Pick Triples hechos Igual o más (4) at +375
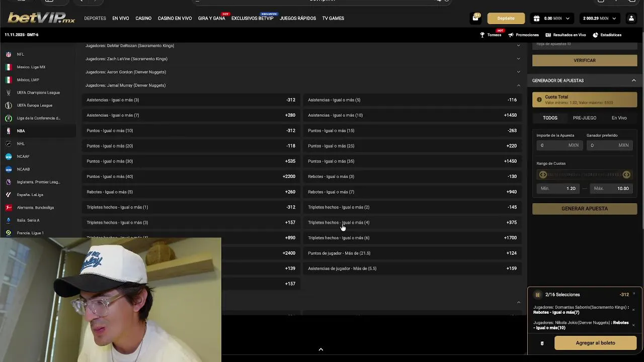Screen dimensions: 644x362 point(413,223)
